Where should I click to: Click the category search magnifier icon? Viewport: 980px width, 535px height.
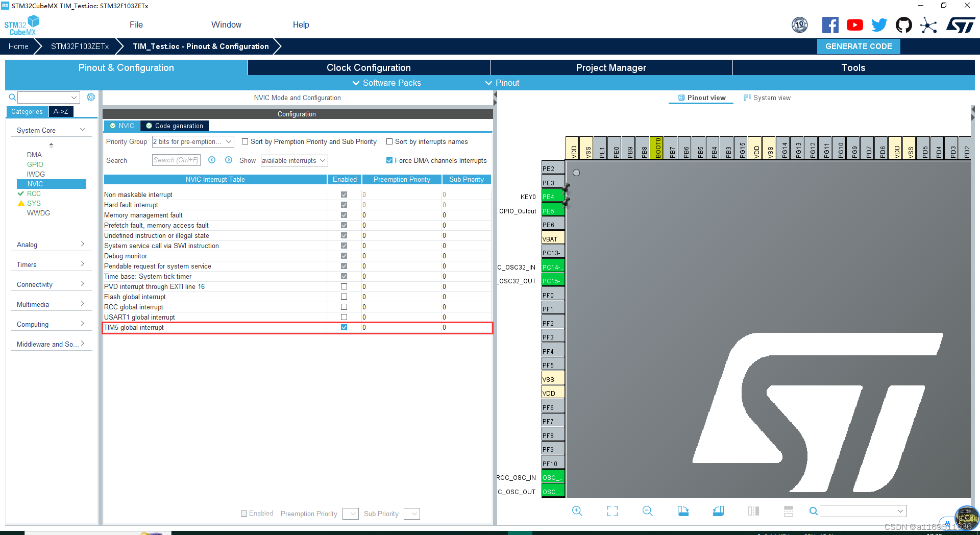[x=12, y=97]
